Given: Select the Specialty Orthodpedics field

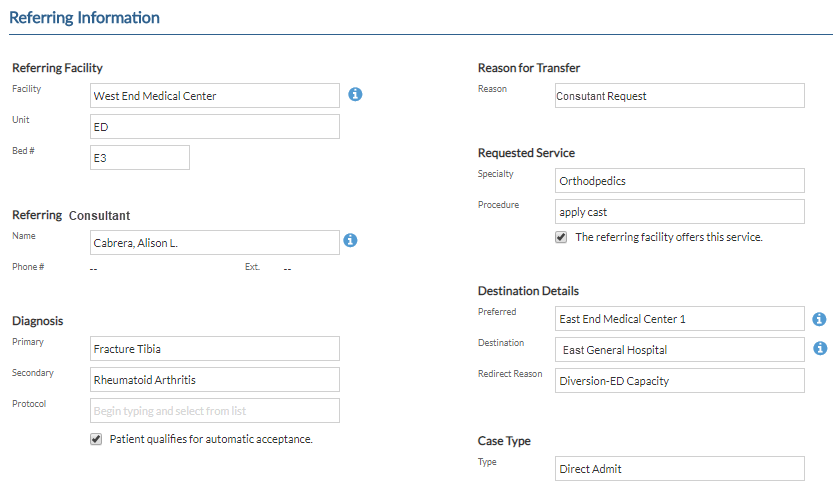Looking at the screenshot, I should pyautogui.click(x=679, y=181).
